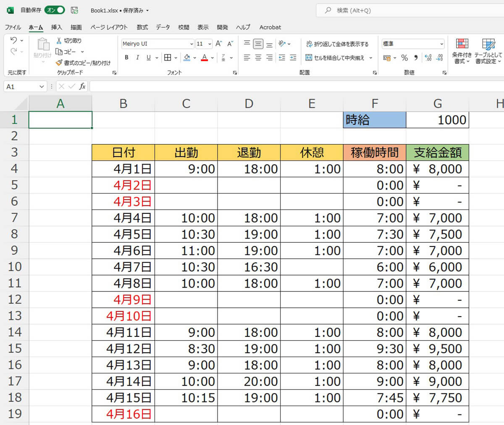504x425 pixels.
Task: Apply bold formatting with the B icon
Action: pyautogui.click(x=126, y=58)
